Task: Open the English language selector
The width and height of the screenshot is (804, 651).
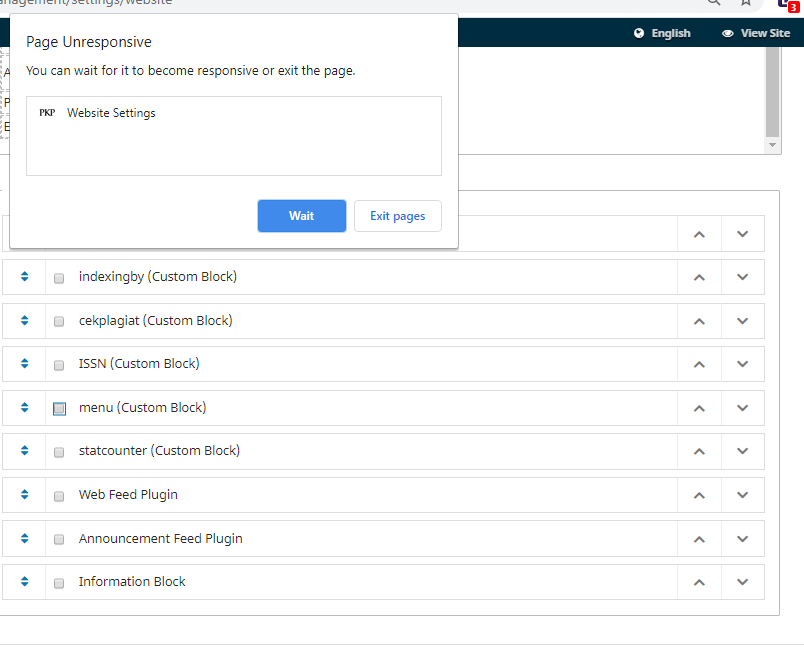Action: (662, 33)
